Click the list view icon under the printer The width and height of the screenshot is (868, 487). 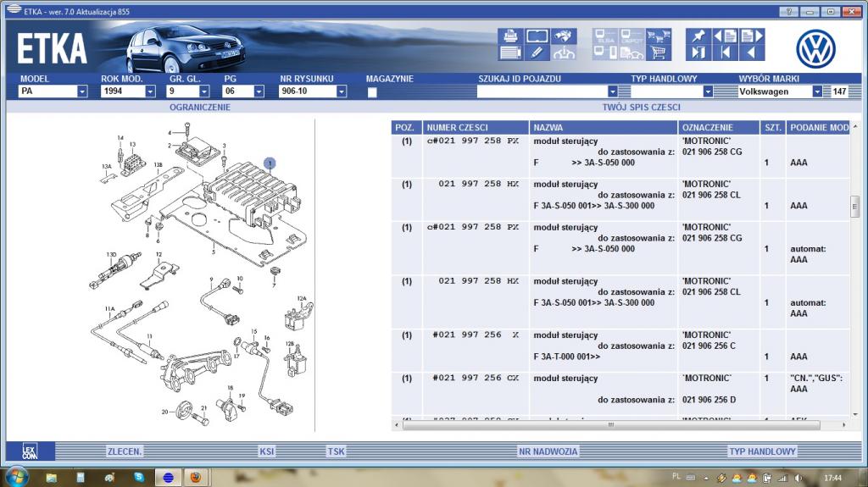pyautogui.click(x=510, y=53)
